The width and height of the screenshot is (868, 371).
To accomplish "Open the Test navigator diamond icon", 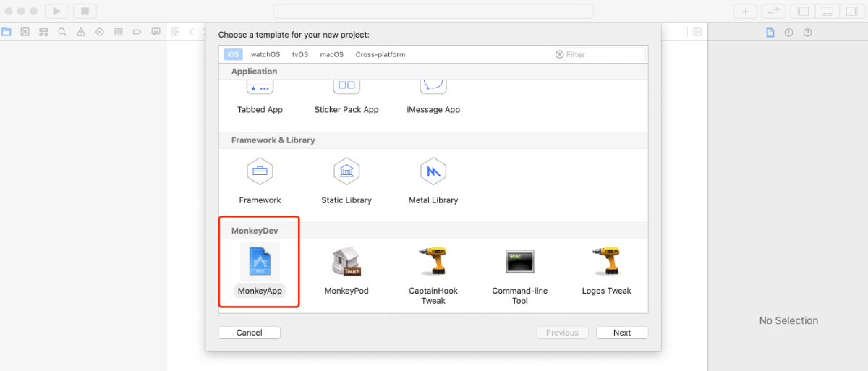I will [100, 32].
